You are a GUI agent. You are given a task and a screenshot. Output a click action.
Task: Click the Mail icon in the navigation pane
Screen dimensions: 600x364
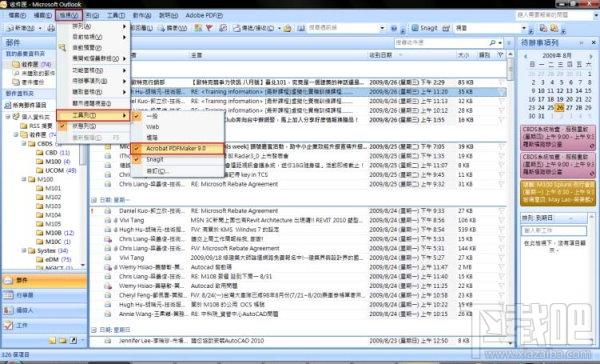[8, 281]
